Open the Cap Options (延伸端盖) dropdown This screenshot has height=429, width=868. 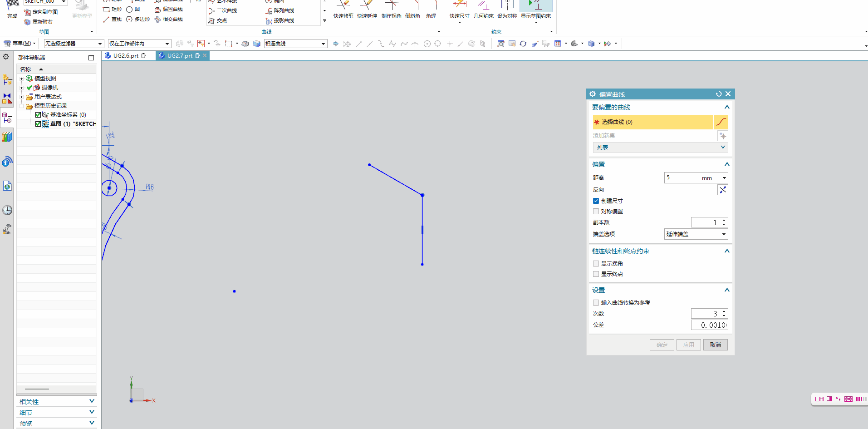tap(696, 234)
